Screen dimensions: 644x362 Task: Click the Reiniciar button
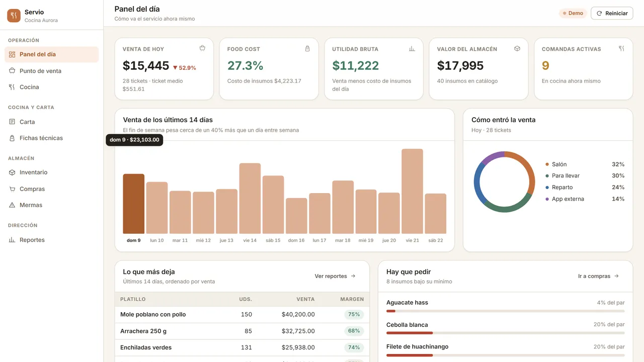click(x=612, y=14)
